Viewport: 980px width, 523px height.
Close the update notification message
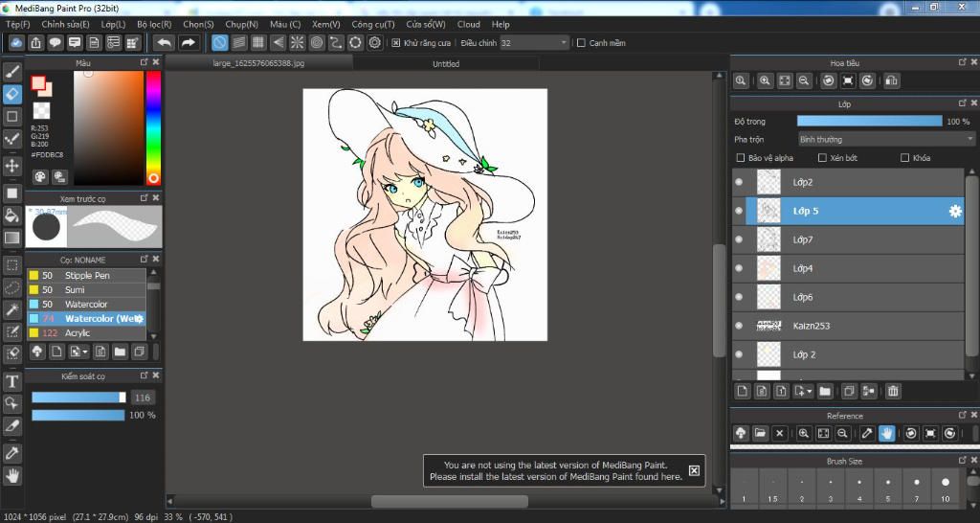pos(694,470)
